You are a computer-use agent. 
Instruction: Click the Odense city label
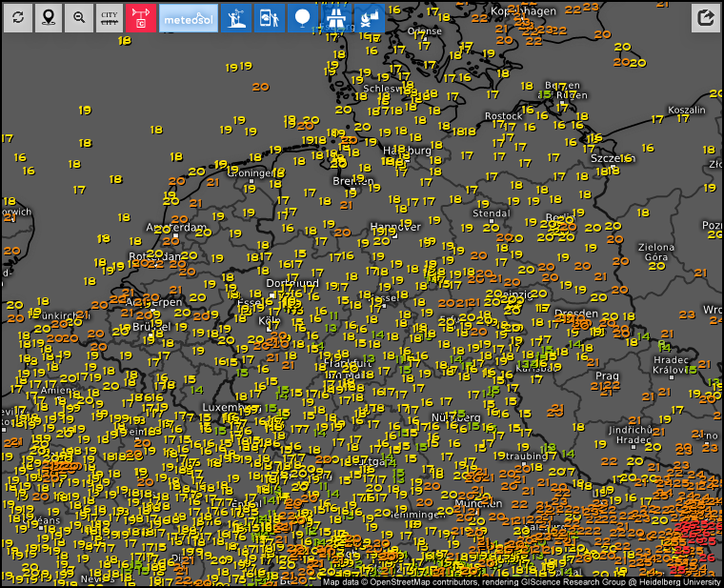(424, 30)
